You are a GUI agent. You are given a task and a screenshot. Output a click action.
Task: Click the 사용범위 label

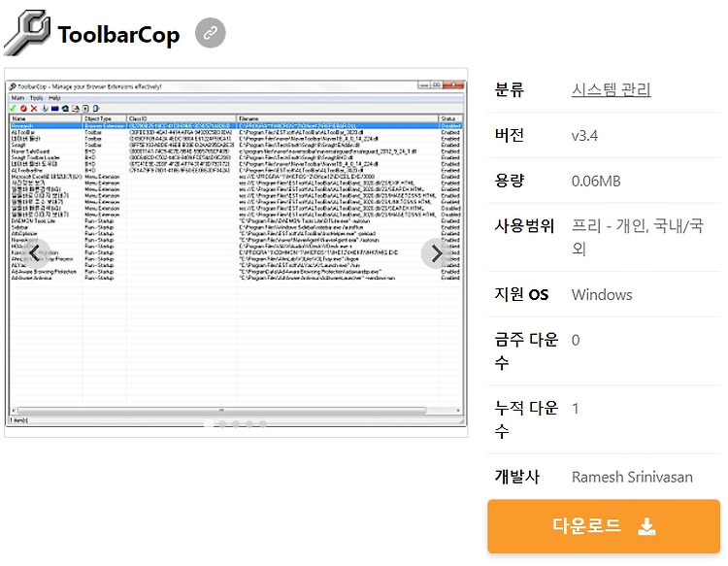pos(524,226)
